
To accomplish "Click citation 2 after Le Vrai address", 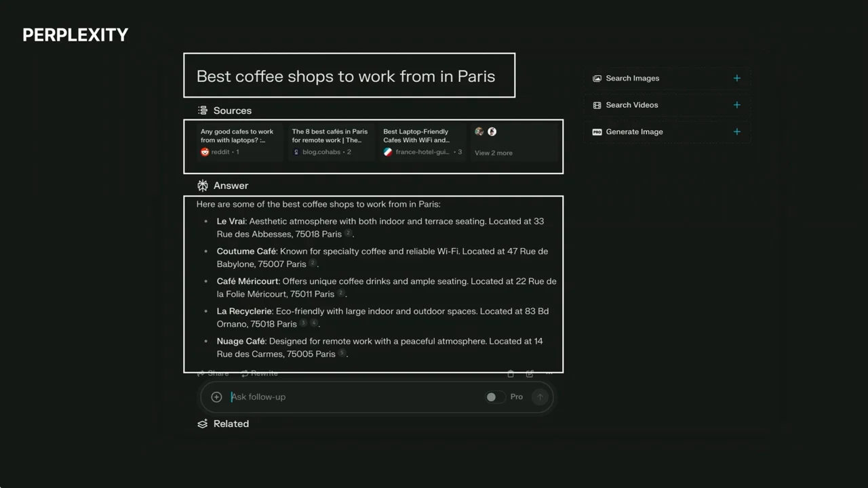I will (x=348, y=232).
